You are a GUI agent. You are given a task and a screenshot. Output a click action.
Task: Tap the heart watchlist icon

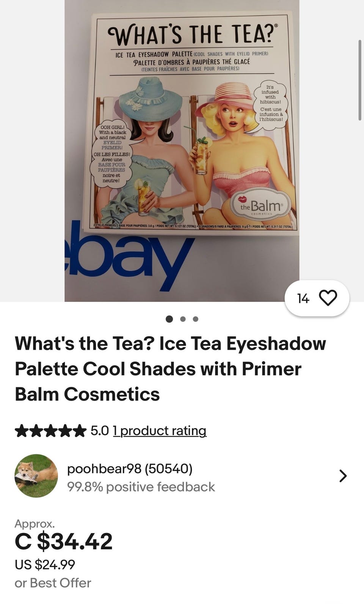point(328,298)
